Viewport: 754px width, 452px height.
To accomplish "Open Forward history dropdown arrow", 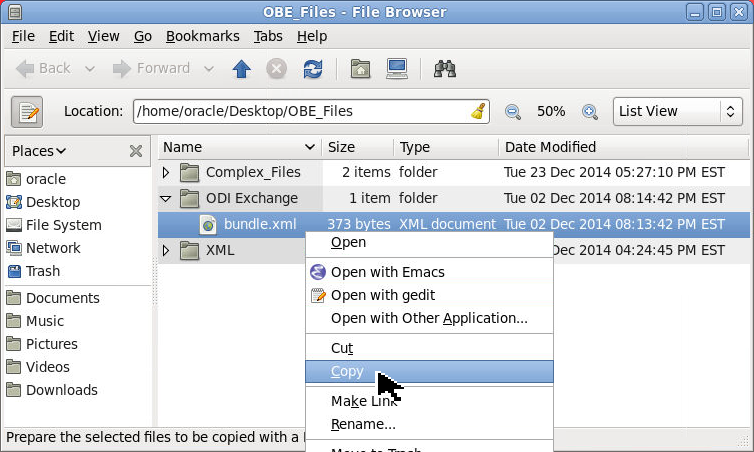I will [x=209, y=69].
